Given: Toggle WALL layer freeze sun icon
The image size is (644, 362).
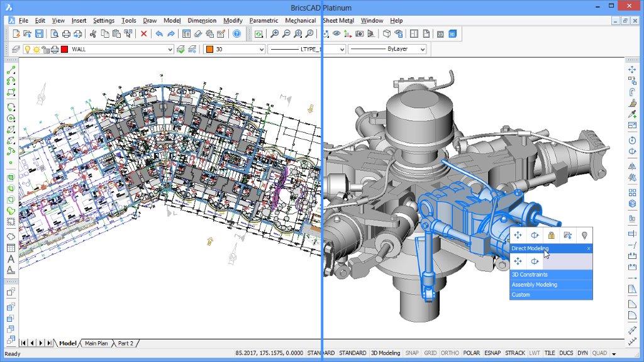Looking at the screenshot, I should 36,49.
